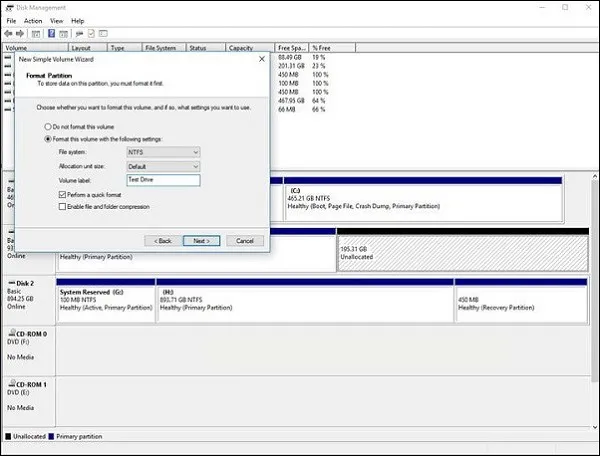Image resolution: width=600 pixels, height=456 pixels.
Task: Click the 201.31 GB free space cell
Action: (291, 66)
